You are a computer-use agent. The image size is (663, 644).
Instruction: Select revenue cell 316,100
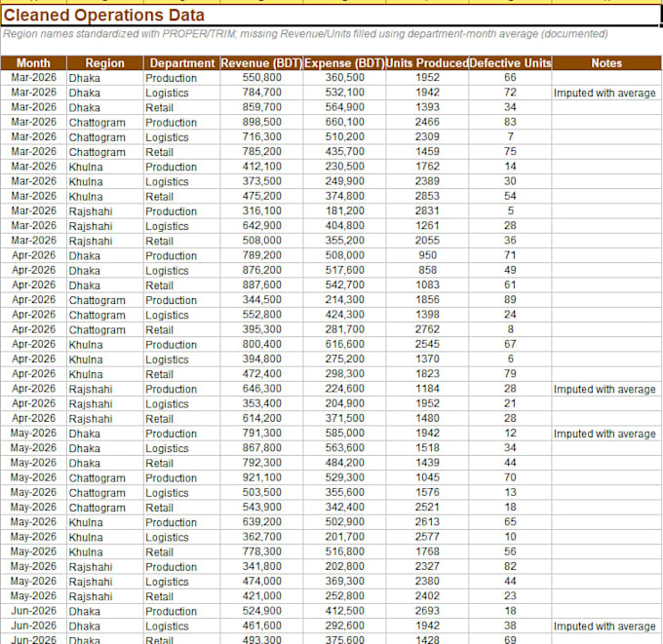pos(261,210)
